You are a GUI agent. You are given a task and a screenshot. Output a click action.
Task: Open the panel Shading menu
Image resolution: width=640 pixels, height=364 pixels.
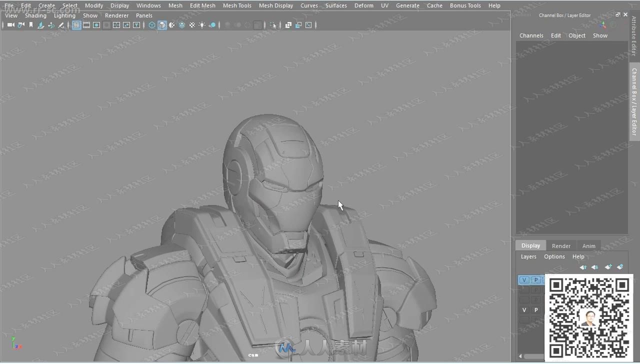point(35,15)
